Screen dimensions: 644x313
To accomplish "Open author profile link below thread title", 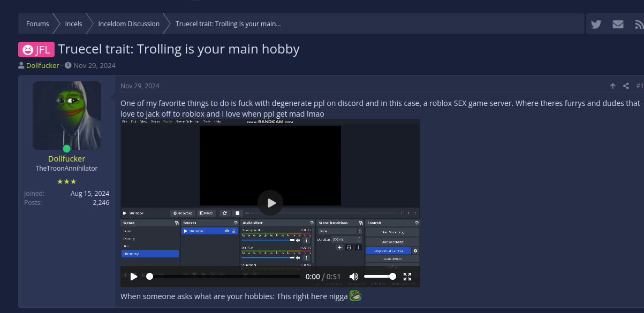I will (x=42, y=66).
